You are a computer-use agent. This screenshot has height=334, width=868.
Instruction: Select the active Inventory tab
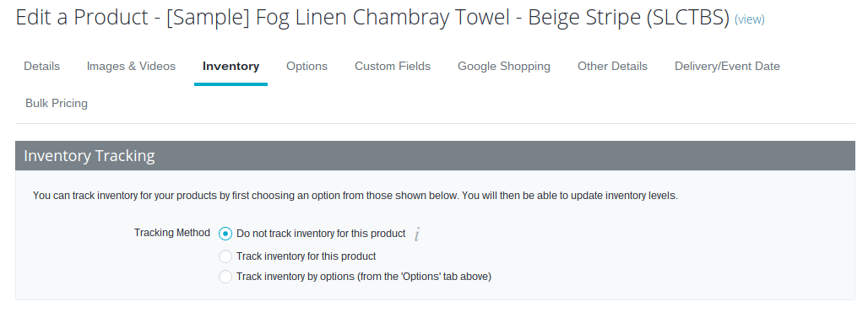point(231,67)
